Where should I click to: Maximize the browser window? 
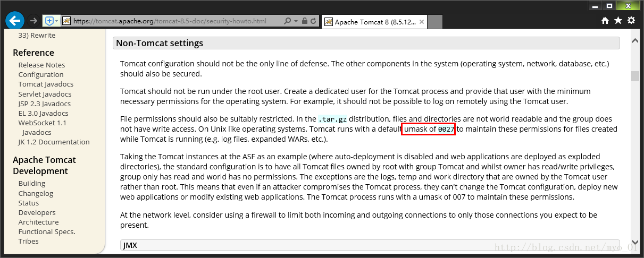click(609, 5)
